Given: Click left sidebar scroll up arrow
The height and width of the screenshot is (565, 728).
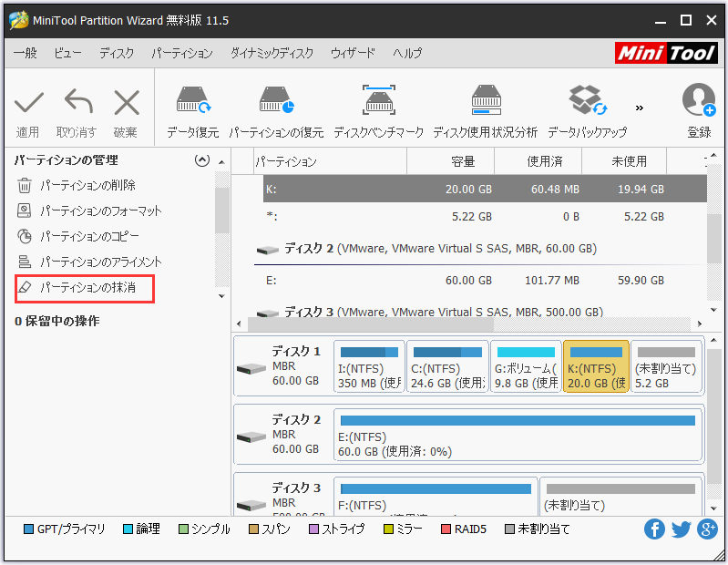Looking at the screenshot, I should [x=222, y=162].
